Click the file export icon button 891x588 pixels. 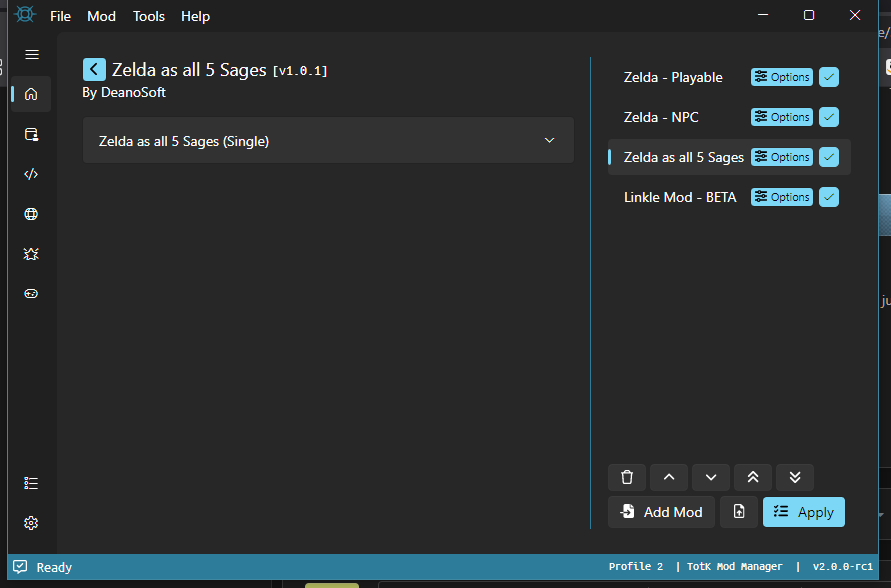point(739,512)
